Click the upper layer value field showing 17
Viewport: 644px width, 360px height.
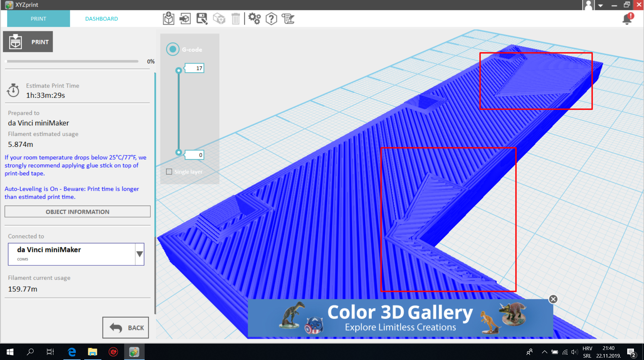point(195,68)
